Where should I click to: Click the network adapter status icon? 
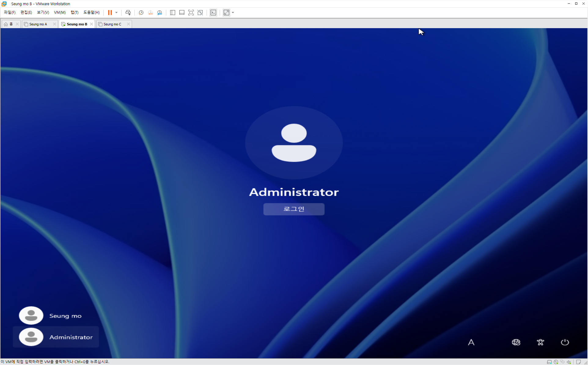pos(562,362)
